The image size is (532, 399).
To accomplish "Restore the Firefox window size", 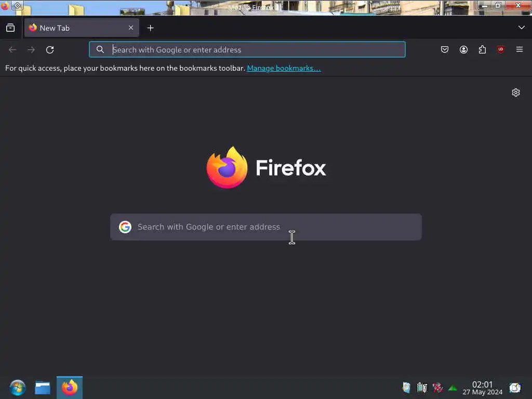I will tap(498, 5).
